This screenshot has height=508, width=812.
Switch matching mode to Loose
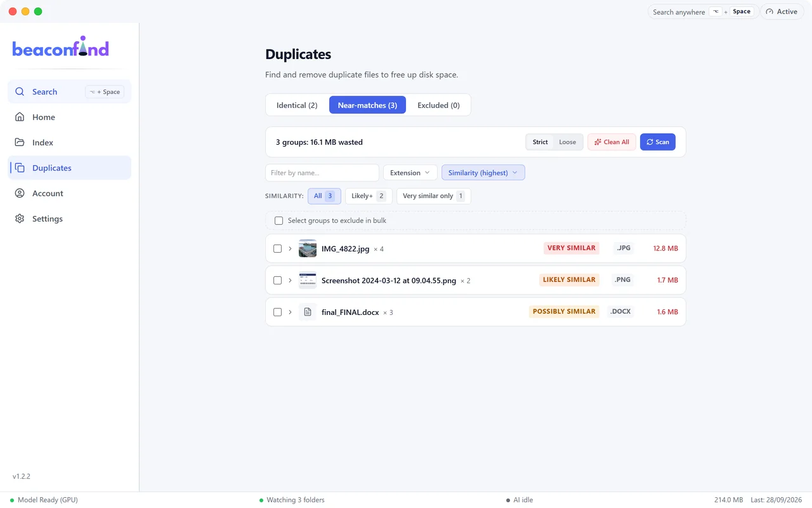(x=568, y=142)
